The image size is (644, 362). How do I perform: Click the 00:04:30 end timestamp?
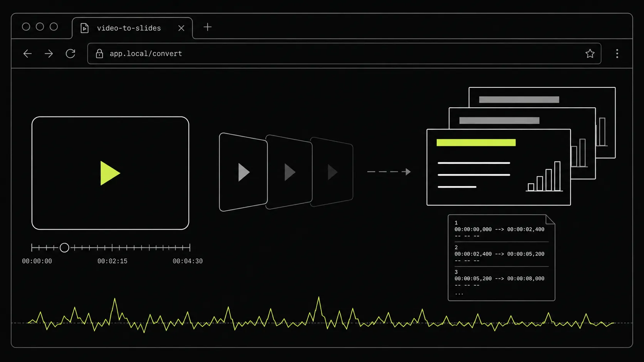click(x=188, y=261)
